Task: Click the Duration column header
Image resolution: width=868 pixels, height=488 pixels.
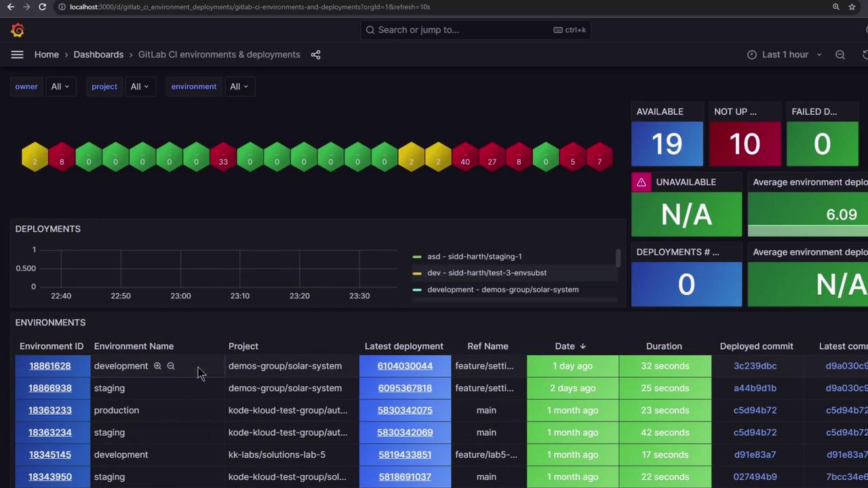Action: [x=664, y=346]
